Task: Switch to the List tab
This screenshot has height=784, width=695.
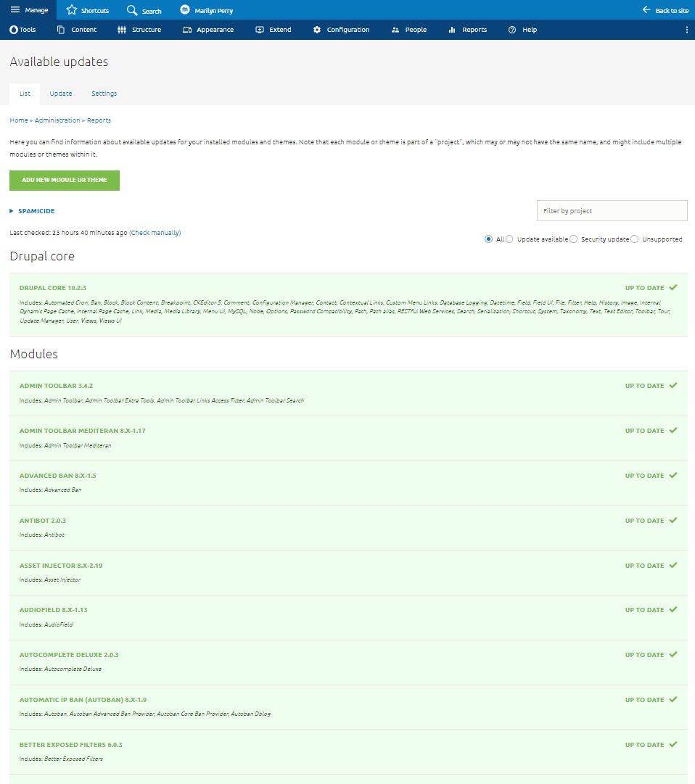Action: (x=25, y=94)
